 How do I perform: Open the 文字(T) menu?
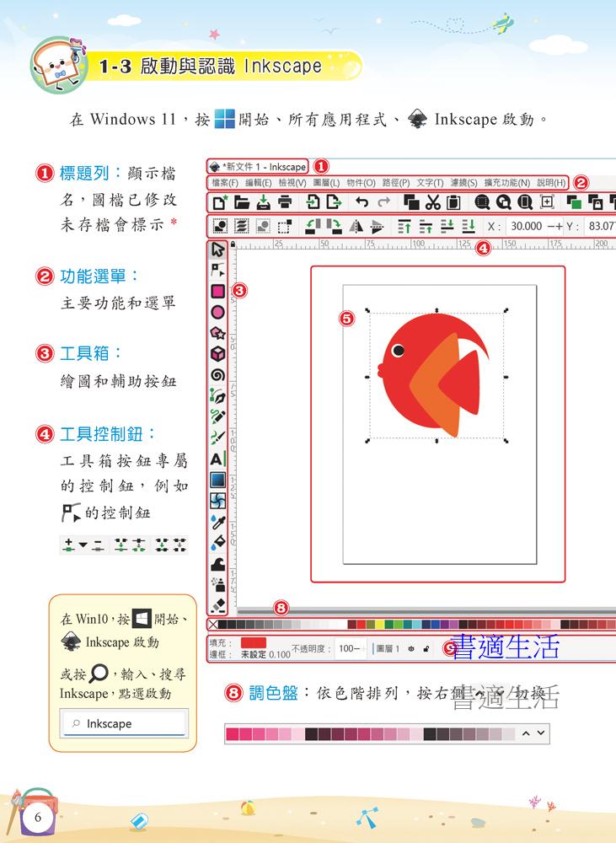tap(430, 183)
